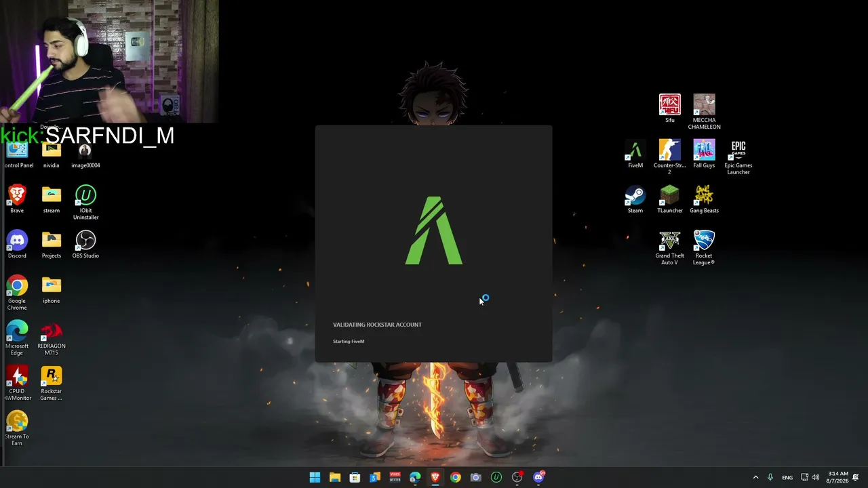Select the FiveM desktop shortcut

tap(635, 154)
